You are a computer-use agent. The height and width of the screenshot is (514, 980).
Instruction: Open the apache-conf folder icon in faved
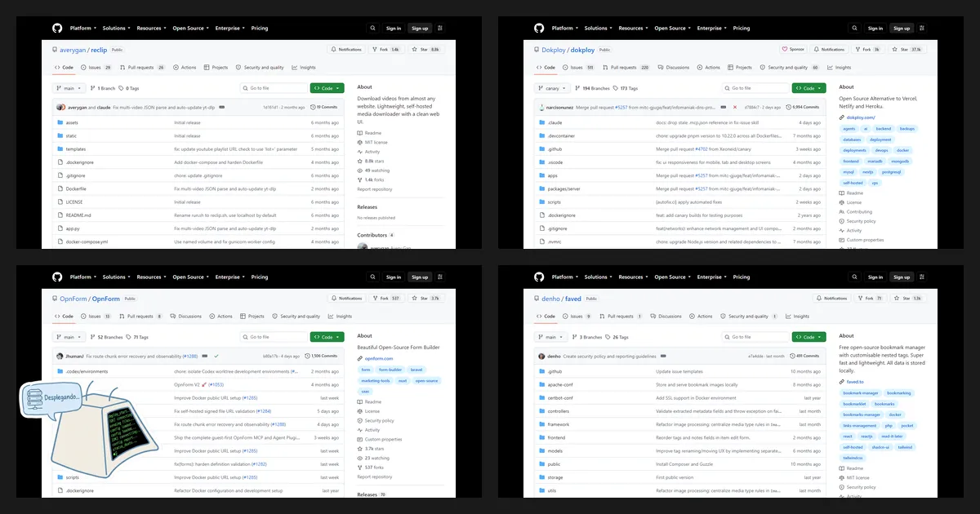[x=541, y=384]
